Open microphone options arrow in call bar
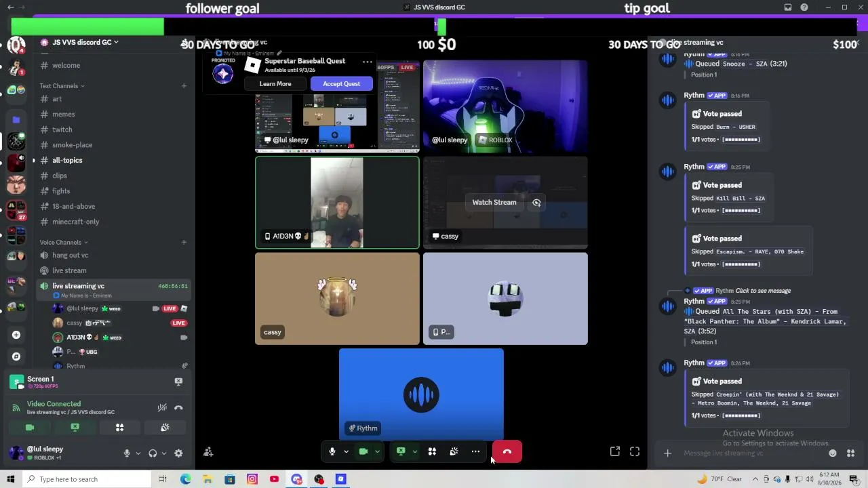 pyautogui.click(x=346, y=451)
